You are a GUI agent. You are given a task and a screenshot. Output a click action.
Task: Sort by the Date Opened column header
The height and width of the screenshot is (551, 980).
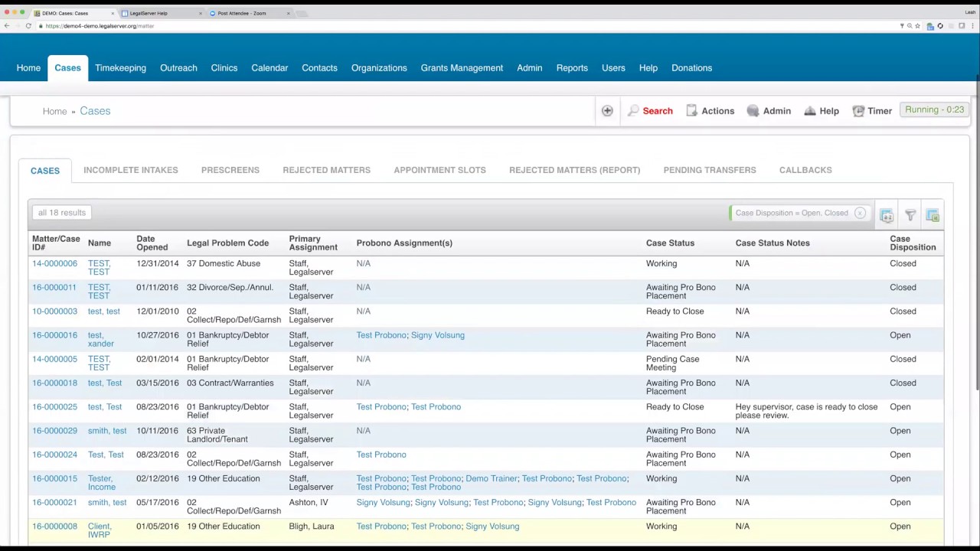point(152,243)
